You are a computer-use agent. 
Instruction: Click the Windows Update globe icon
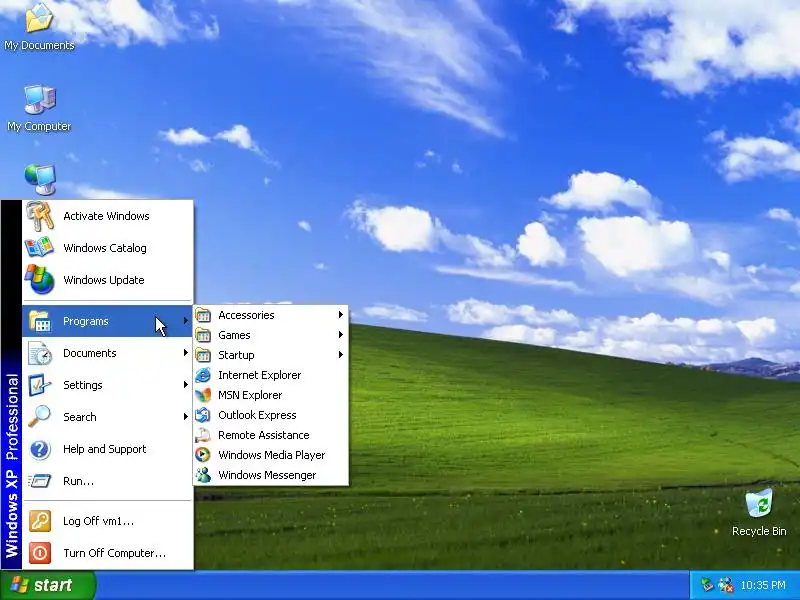[x=40, y=280]
